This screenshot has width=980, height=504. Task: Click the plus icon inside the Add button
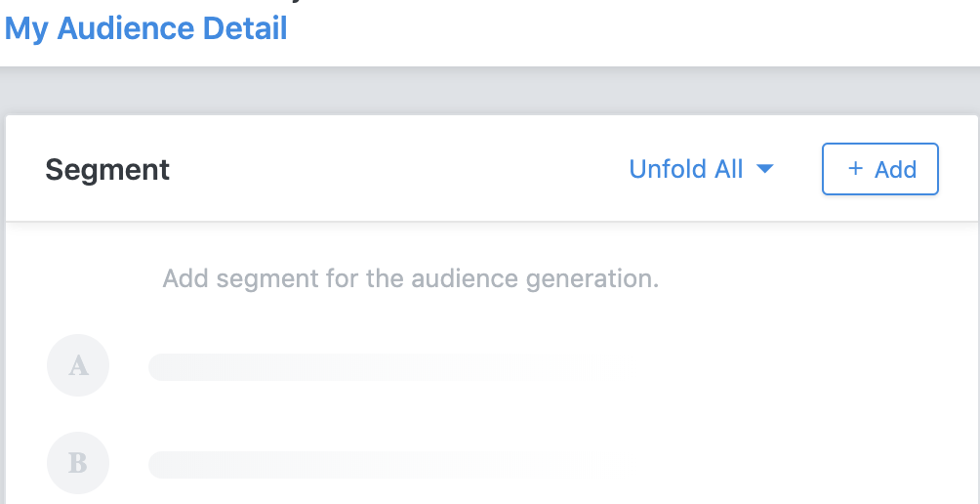(x=855, y=169)
